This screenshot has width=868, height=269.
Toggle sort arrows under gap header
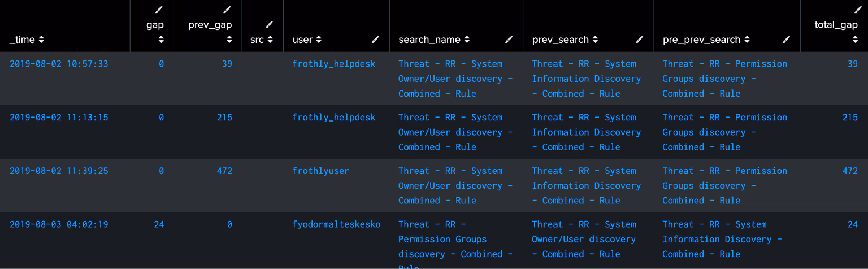(x=161, y=40)
